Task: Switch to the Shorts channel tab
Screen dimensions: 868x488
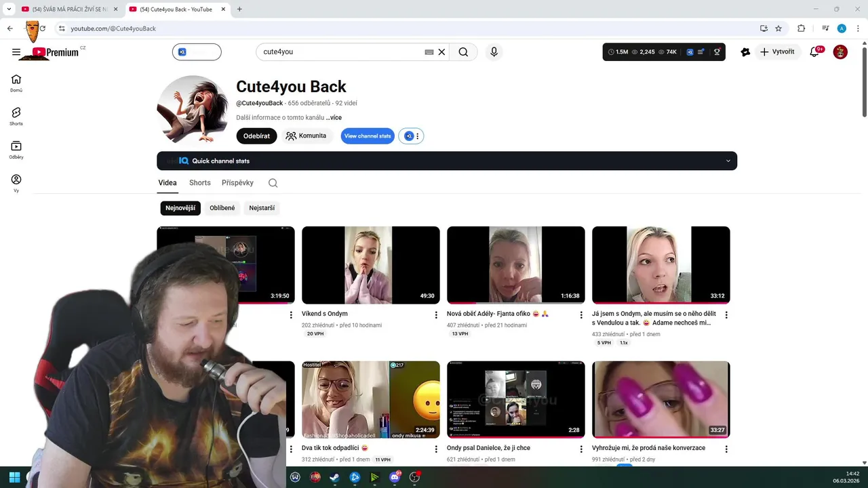Action: pyautogui.click(x=200, y=183)
